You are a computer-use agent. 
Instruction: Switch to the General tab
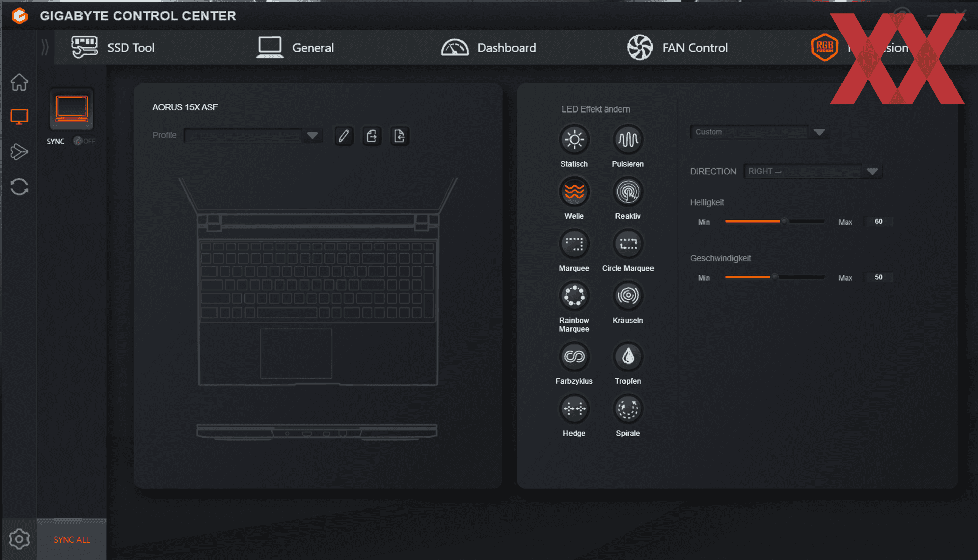[x=295, y=48]
